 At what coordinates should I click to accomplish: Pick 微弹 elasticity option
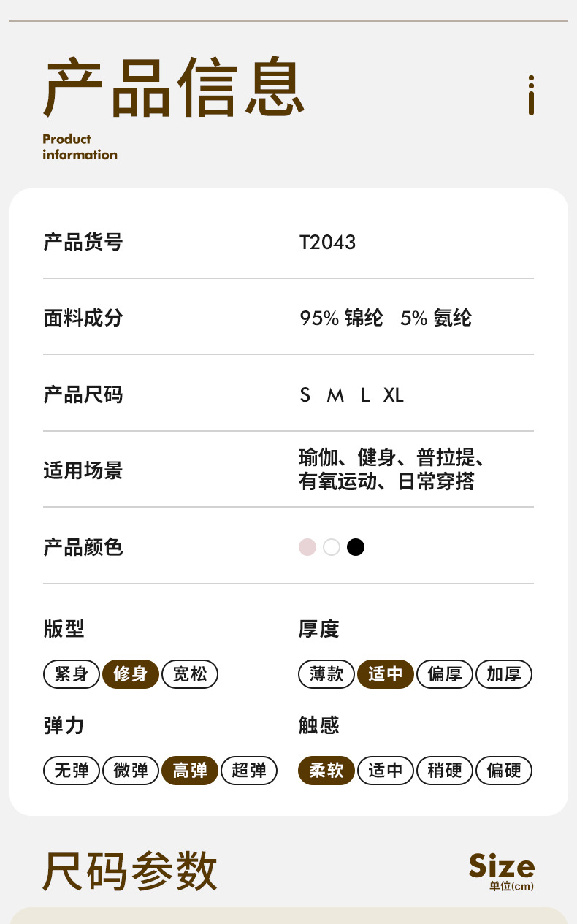coord(131,771)
